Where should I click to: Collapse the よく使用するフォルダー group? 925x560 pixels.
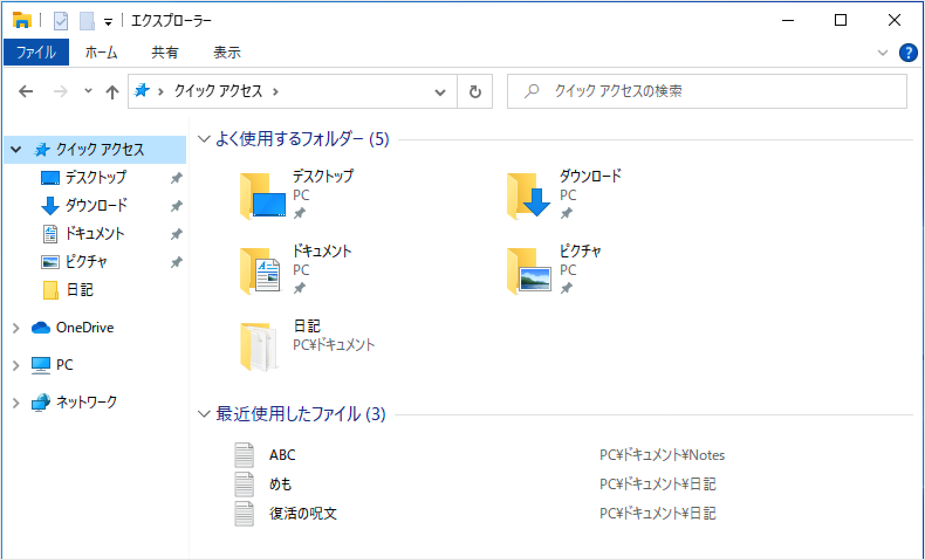[204, 139]
